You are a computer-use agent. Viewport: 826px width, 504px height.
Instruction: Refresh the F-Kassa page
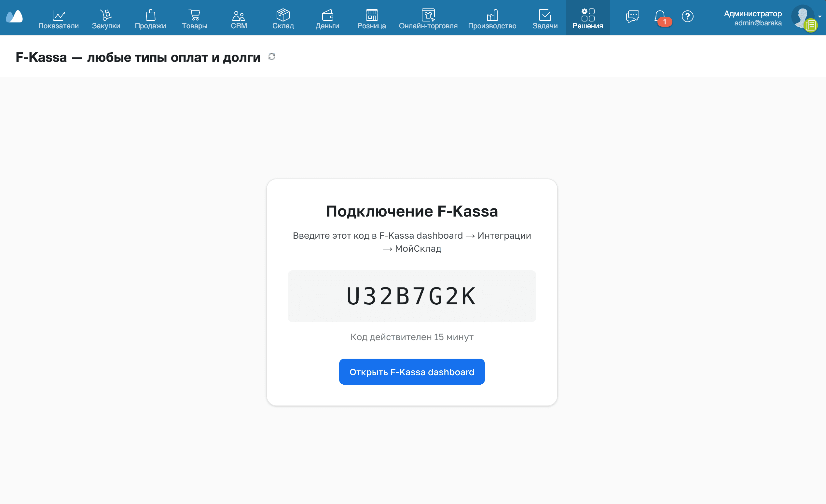point(271,57)
